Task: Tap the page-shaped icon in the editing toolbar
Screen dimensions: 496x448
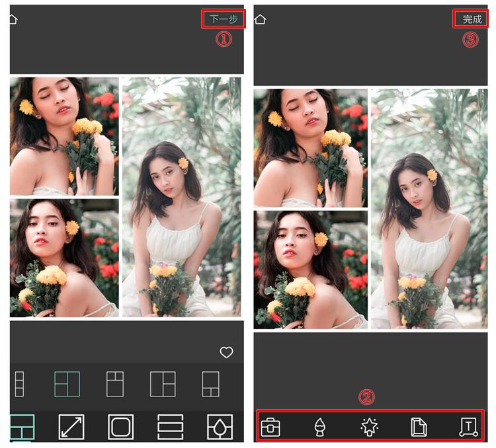Action: coord(419,428)
